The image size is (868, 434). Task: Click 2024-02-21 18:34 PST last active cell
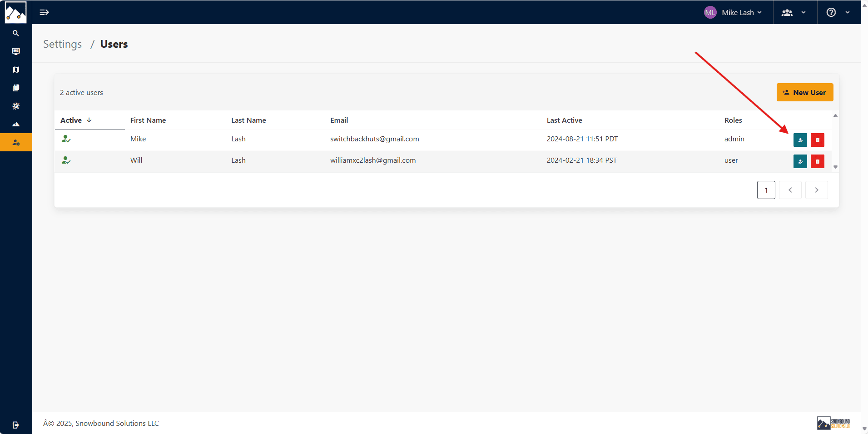pyautogui.click(x=582, y=160)
